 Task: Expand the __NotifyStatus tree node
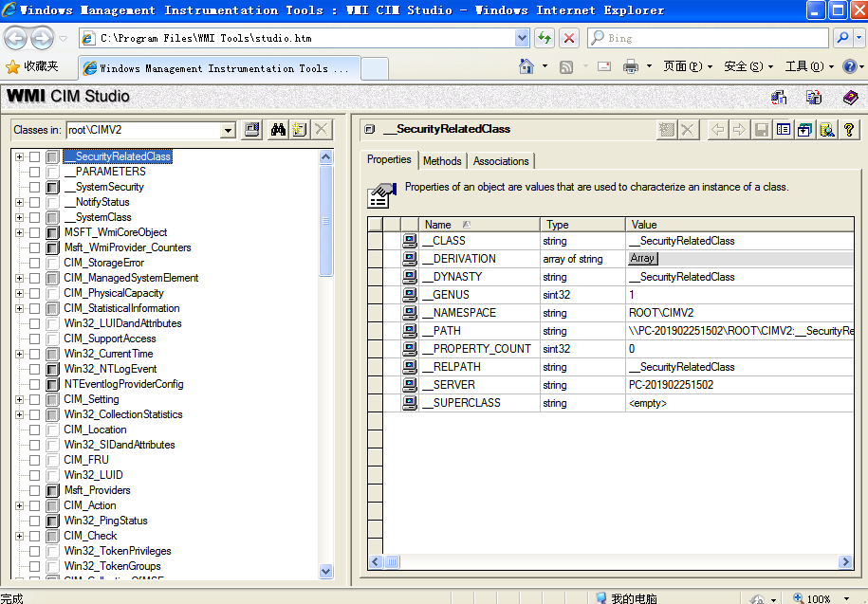[x=19, y=203]
